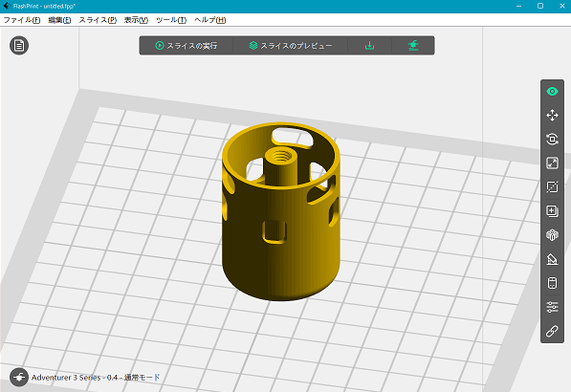Select the Scale tool
This screenshot has width=571, height=392.
(x=552, y=163)
